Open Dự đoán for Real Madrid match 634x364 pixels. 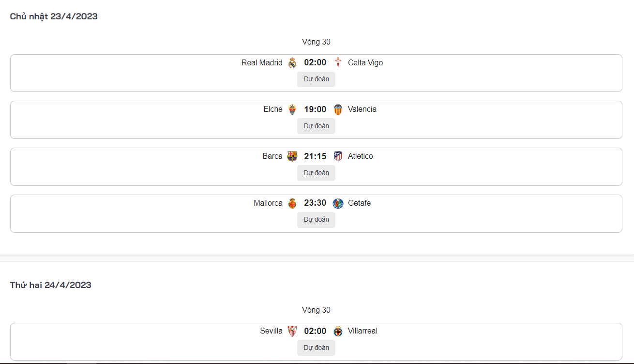(x=316, y=79)
